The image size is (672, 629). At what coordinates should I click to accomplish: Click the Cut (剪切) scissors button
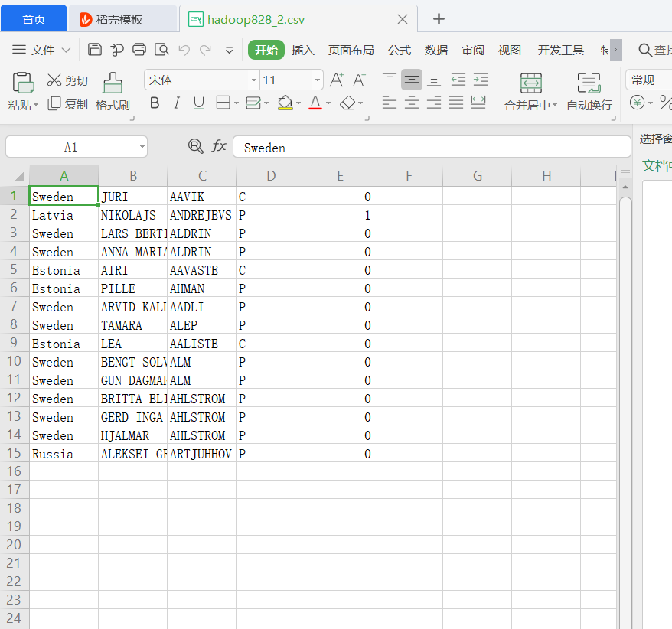pyautogui.click(x=67, y=80)
